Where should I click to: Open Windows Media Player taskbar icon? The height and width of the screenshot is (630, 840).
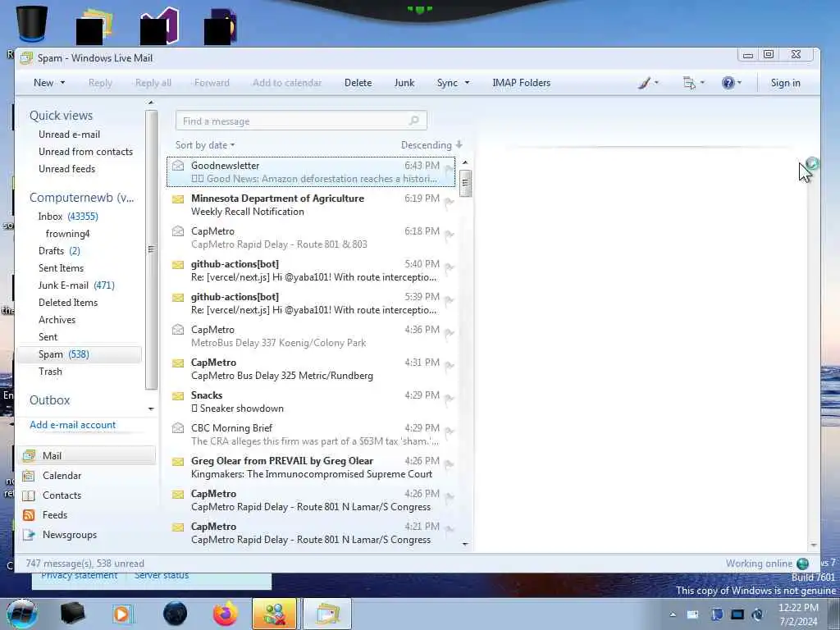click(x=123, y=614)
